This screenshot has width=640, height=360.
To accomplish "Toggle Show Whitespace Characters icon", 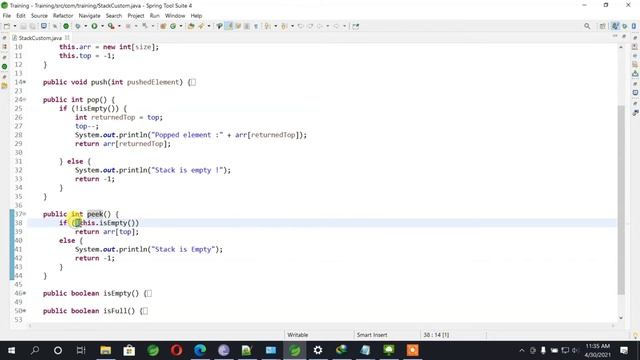I will [x=256, y=26].
